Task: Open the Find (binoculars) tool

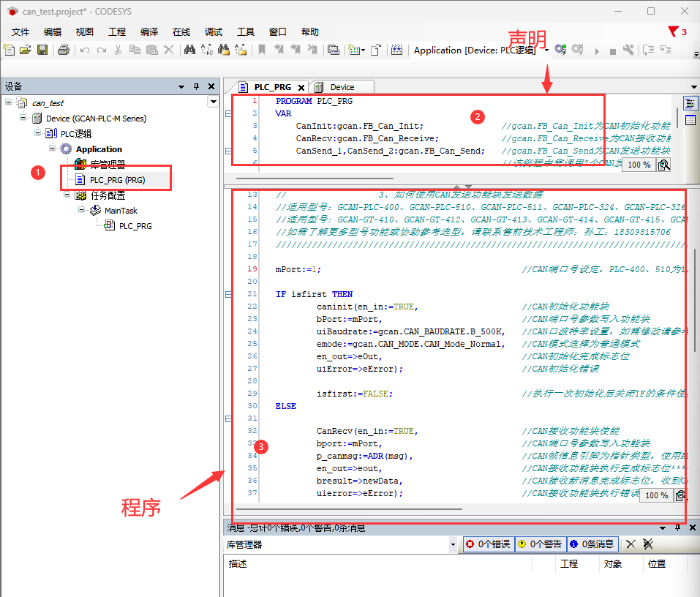Action: pos(189,50)
